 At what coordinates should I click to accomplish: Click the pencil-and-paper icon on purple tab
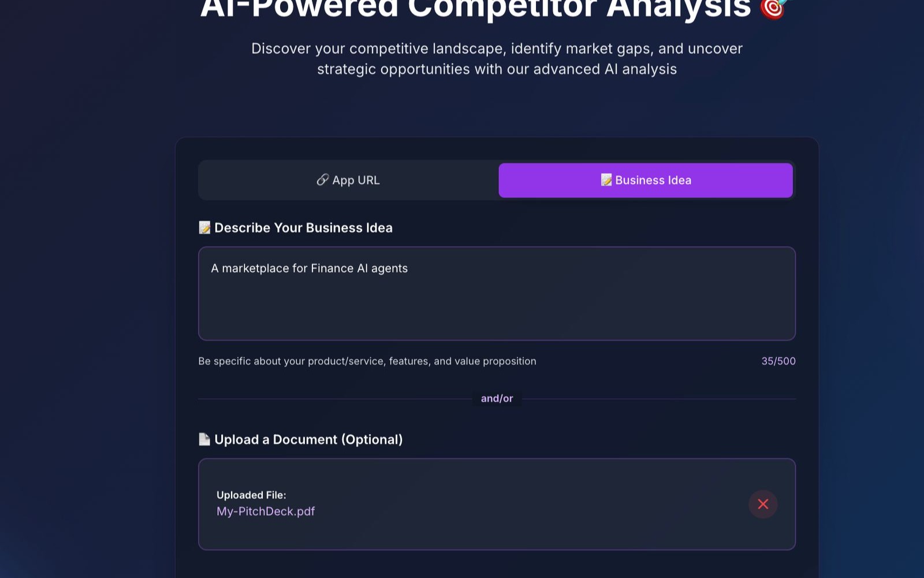click(605, 180)
